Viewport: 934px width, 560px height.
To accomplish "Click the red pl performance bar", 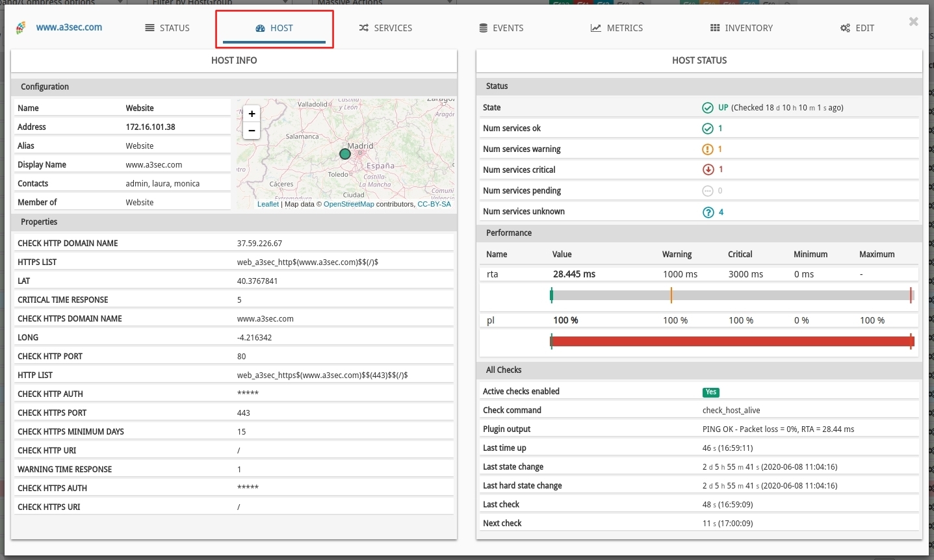I will click(x=732, y=342).
